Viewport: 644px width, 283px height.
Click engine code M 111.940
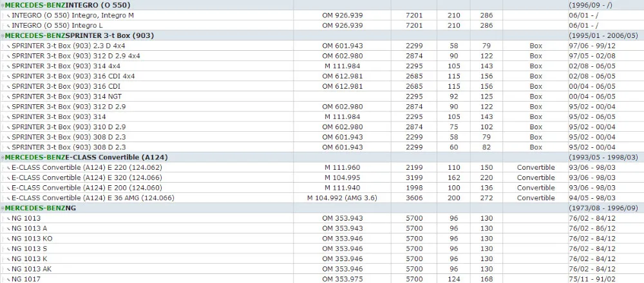(342, 188)
